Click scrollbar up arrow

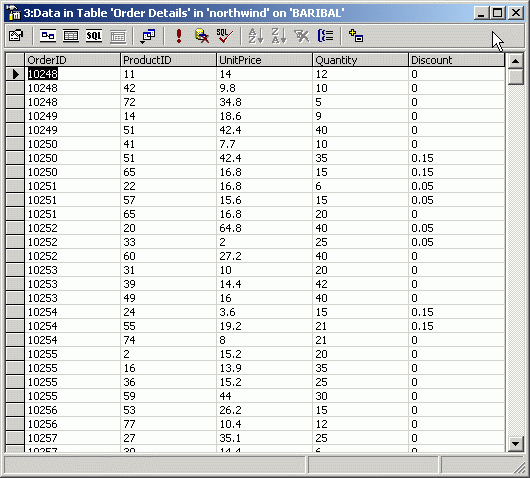pyautogui.click(x=515, y=61)
